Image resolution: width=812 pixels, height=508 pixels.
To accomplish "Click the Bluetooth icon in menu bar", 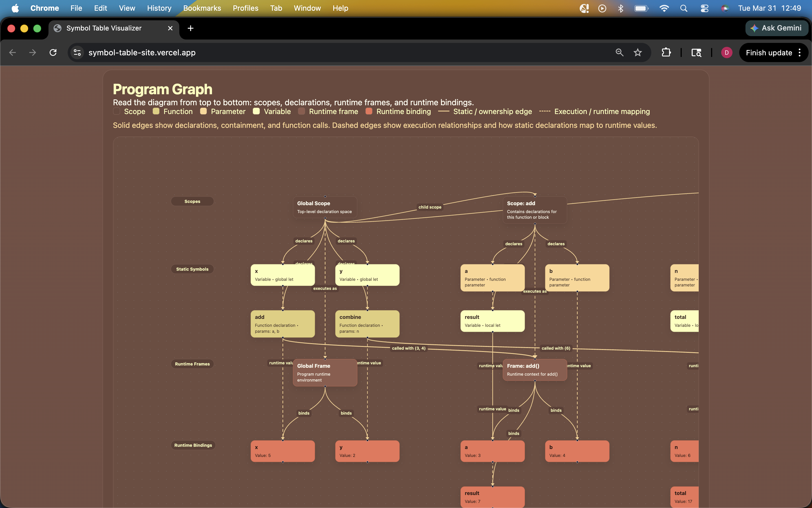I will click(620, 8).
